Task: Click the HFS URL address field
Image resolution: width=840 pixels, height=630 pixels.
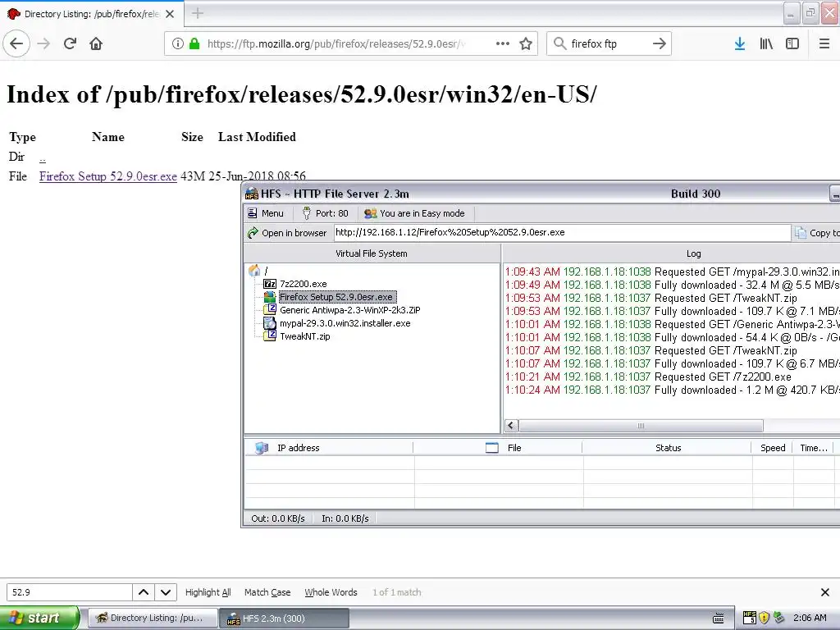Action: tap(563, 232)
